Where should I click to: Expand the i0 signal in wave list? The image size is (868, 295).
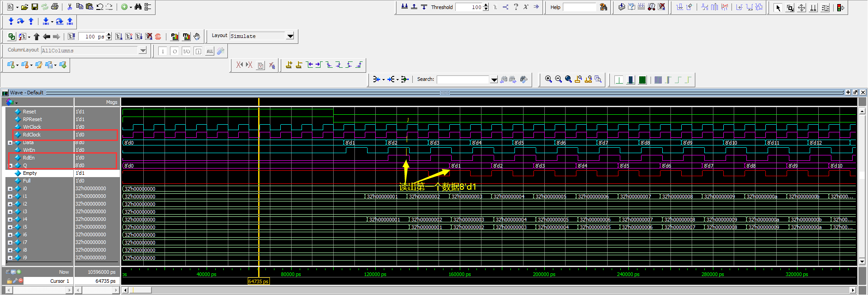point(10,189)
